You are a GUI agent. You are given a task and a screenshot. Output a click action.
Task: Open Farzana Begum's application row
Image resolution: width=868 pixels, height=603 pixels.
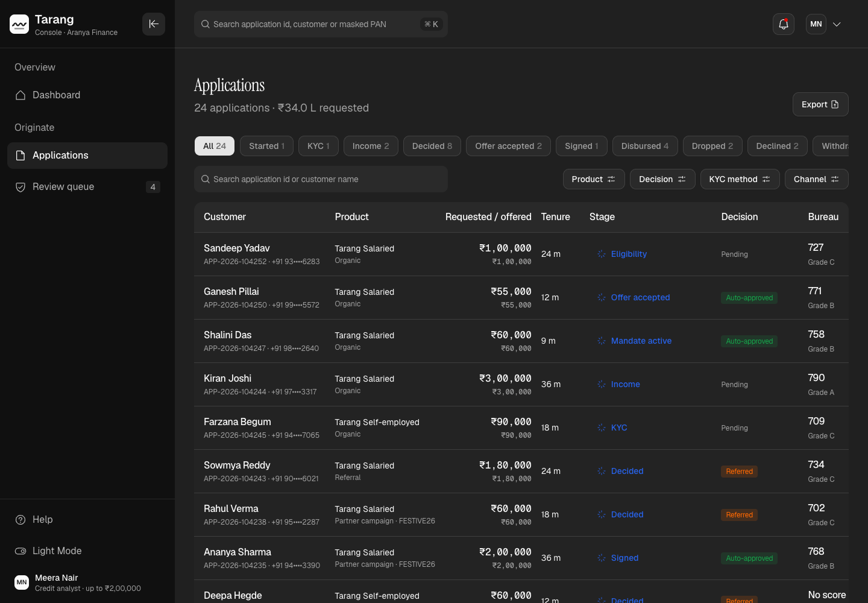click(521, 428)
